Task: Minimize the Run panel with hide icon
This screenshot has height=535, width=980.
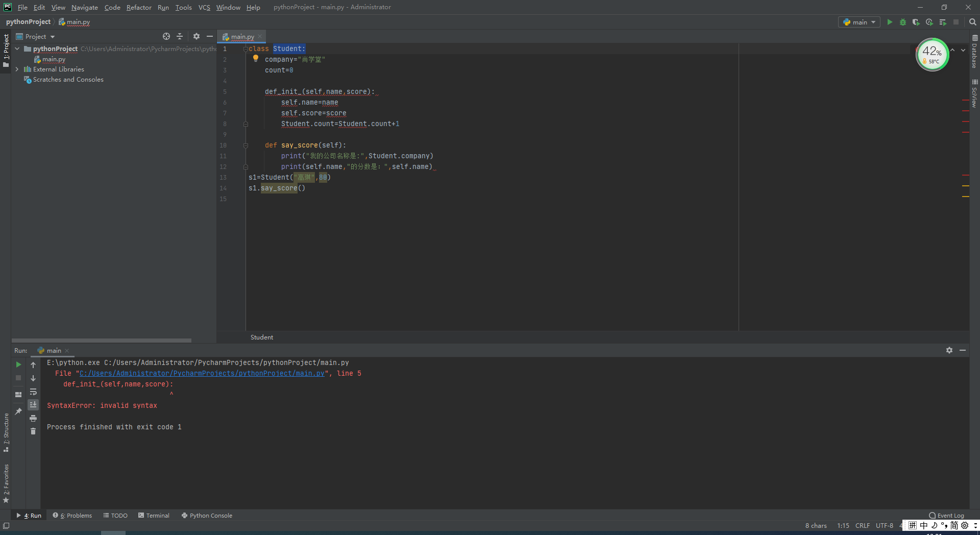Action: (x=963, y=350)
